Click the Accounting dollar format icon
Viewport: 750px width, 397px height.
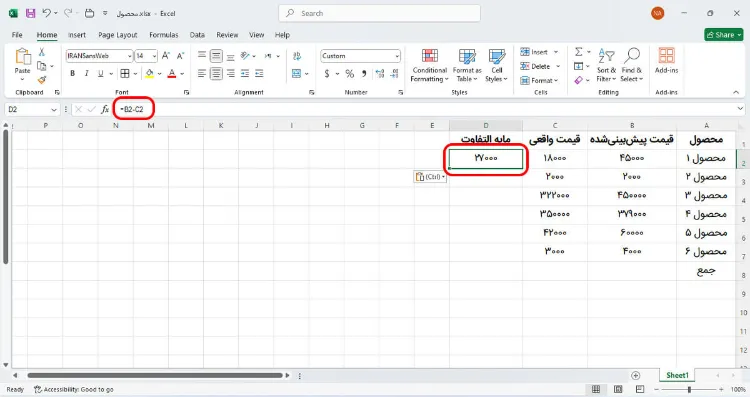click(x=327, y=74)
